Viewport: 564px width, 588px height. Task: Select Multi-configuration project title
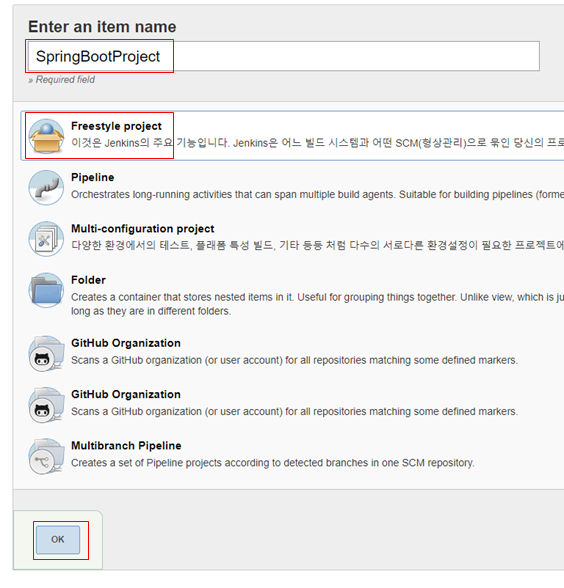142,229
